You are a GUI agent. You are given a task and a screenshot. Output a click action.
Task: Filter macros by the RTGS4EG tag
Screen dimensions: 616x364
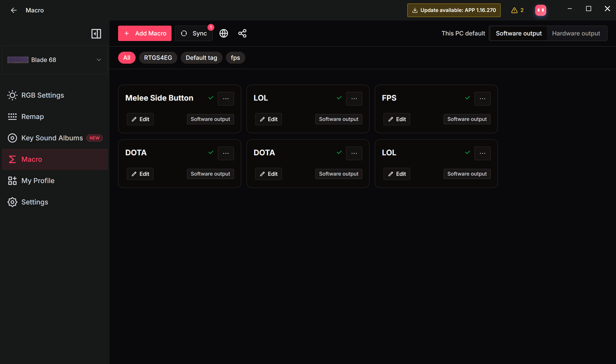158,58
